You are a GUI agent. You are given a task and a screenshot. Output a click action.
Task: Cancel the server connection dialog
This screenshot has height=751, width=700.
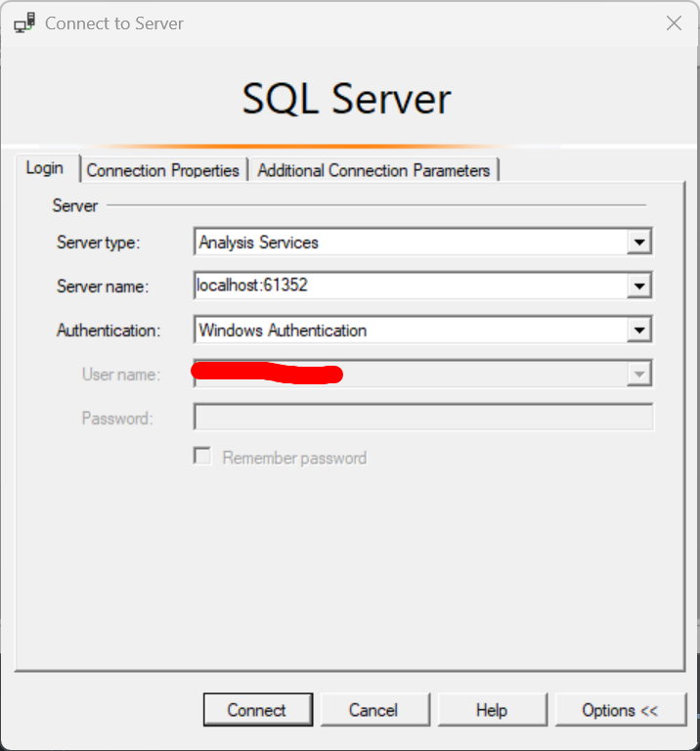click(374, 709)
